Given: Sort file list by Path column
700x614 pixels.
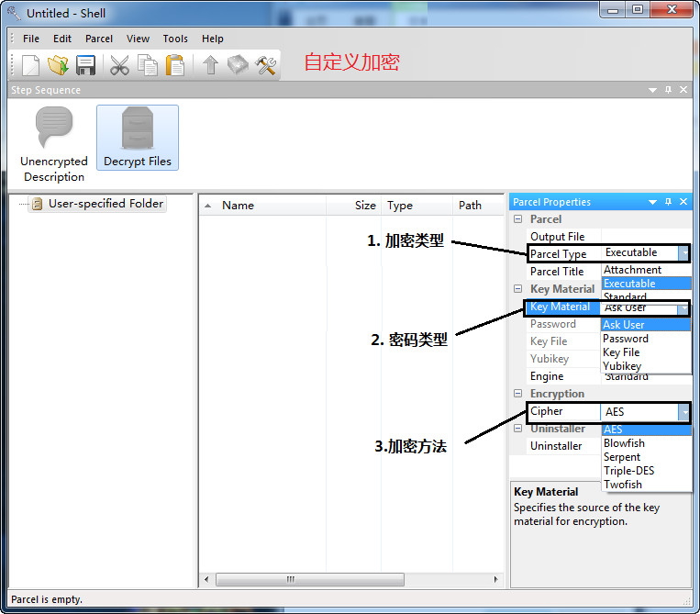Looking at the screenshot, I should (478, 206).
